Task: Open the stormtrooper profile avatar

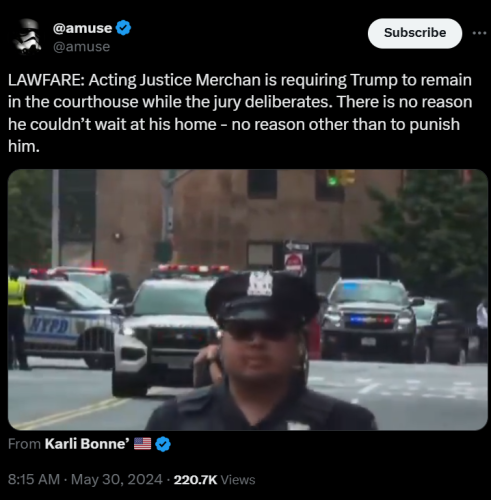Action: coord(27,36)
